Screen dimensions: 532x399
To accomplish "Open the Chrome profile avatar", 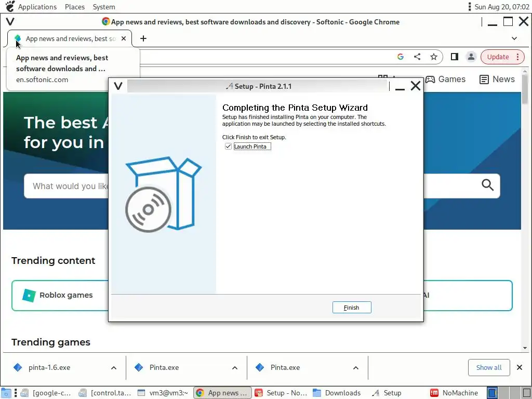I will click(471, 57).
